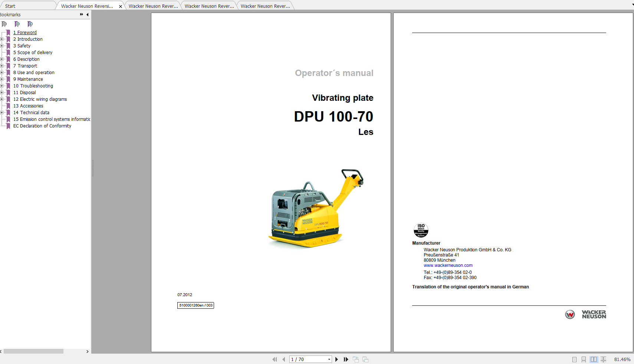Expand the 2 Introduction bookmark
This screenshot has height=364, width=634.
point(2,39)
